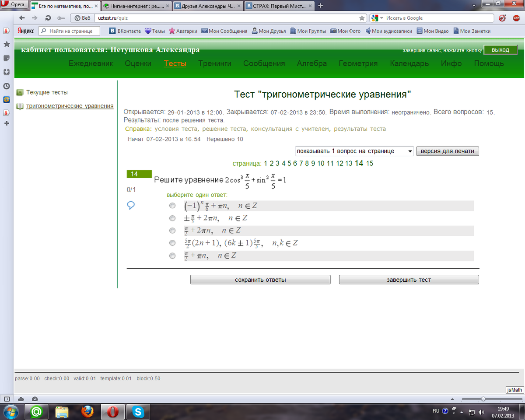Open the тригонометрические уравнения sidebar link

[x=70, y=106]
